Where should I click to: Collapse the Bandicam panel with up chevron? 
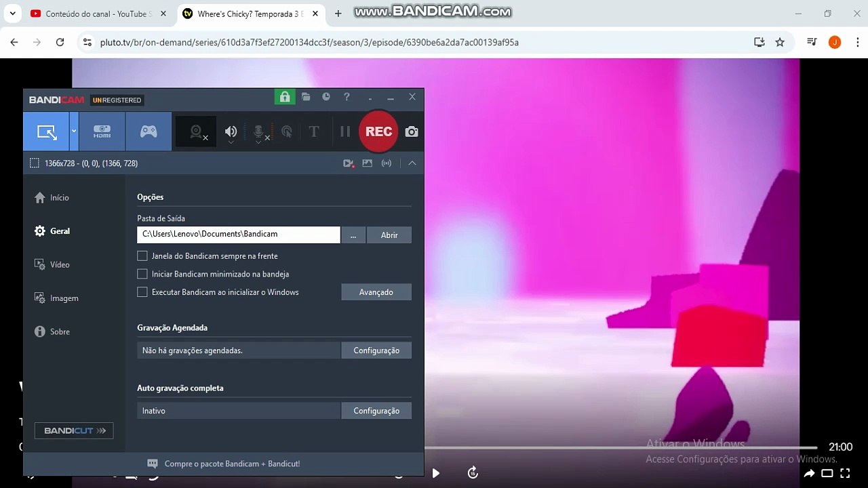(x=412, y=163)
